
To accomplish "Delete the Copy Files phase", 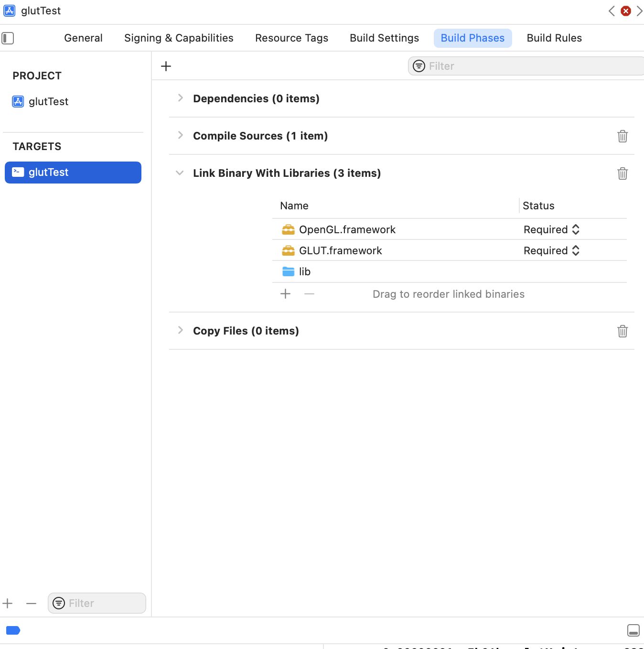I will (623, 331).
